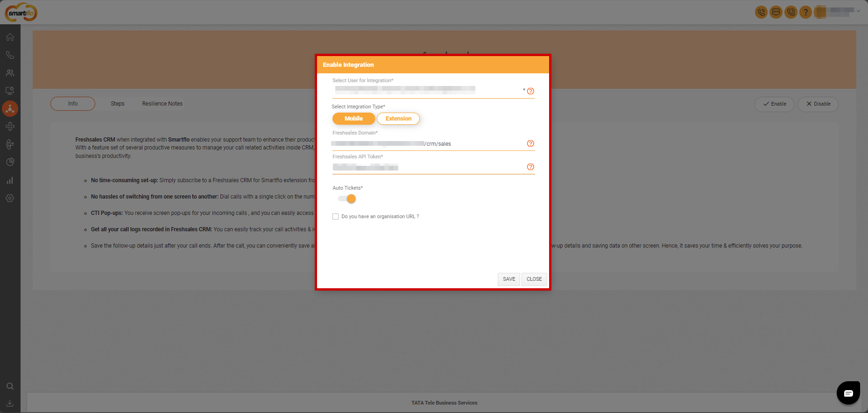Select Mobile integration type

(x=353, y=119)
